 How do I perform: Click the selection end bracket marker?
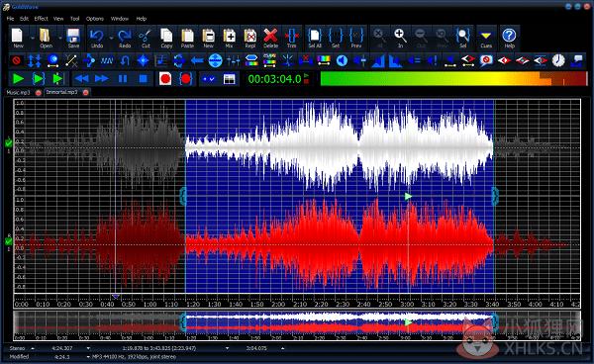click(495, 196)
